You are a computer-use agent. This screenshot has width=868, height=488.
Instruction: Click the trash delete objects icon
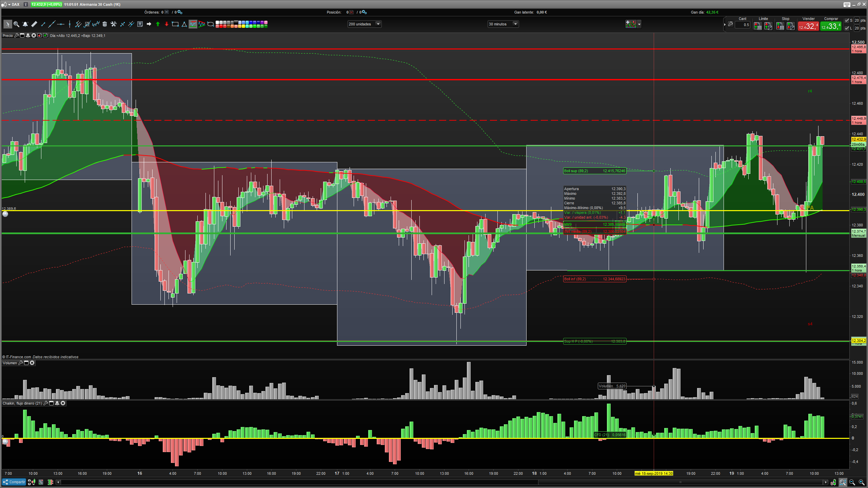click(x=105, y=24)
